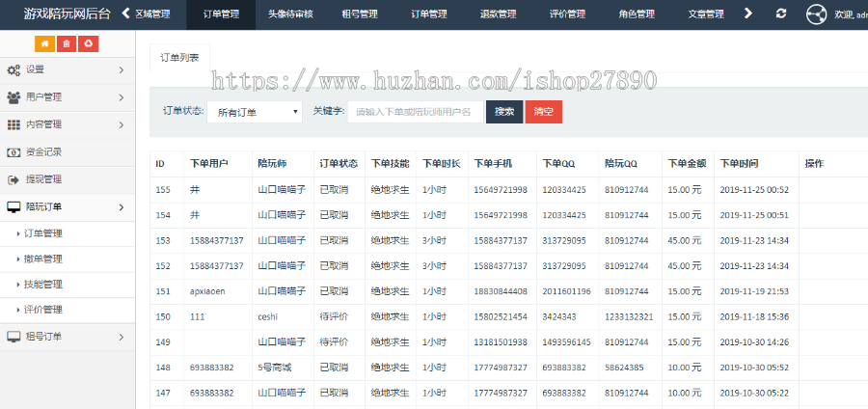Switch to the 角色管理 tab
This screenshot has height=409, width=868.
[637, 14]
